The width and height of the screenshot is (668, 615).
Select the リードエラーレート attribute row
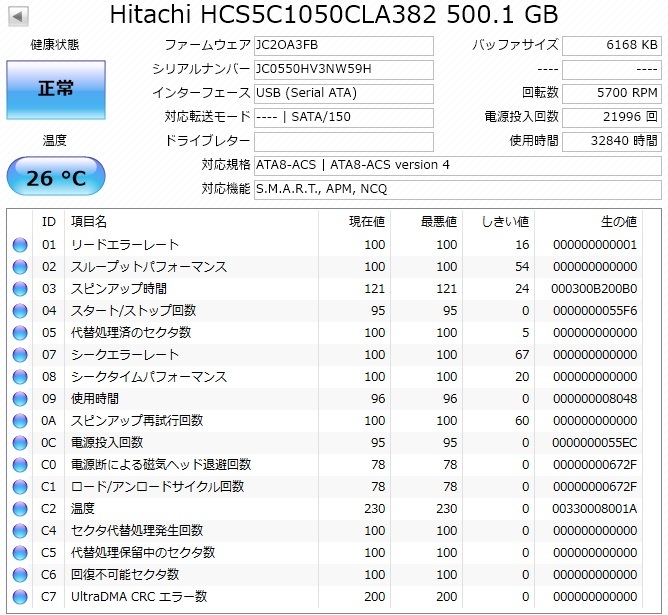coord(327,245)
